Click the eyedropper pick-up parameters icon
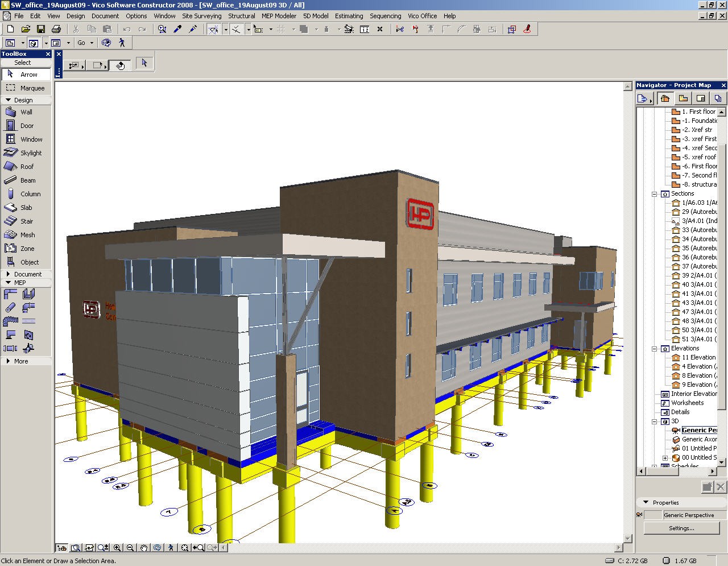 click(x=177, y=29)
